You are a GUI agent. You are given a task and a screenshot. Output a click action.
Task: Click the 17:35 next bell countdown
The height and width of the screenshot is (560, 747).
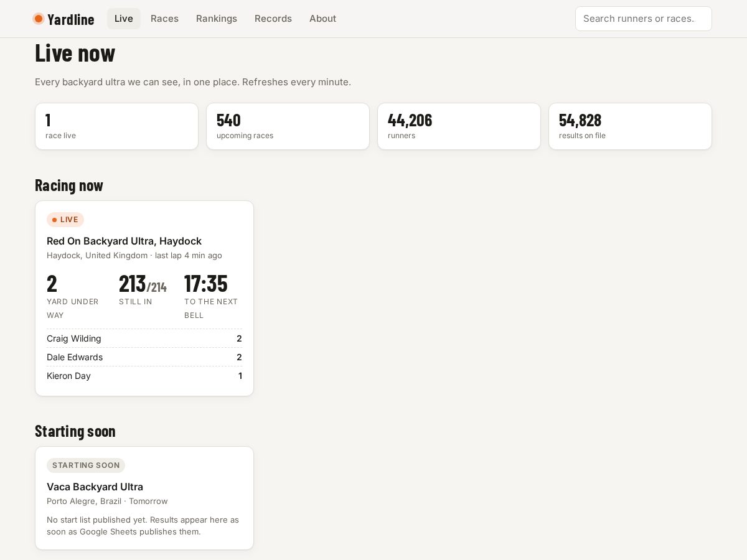point(206,284)
